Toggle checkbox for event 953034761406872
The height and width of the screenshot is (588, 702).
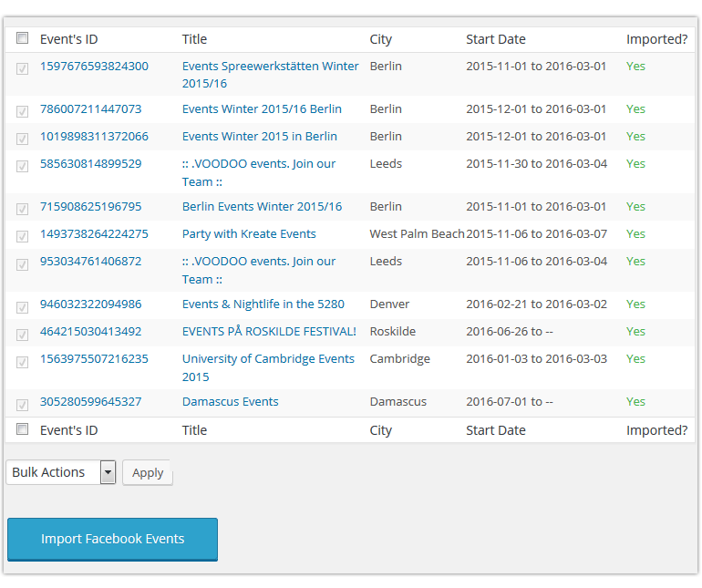[22, 264]
